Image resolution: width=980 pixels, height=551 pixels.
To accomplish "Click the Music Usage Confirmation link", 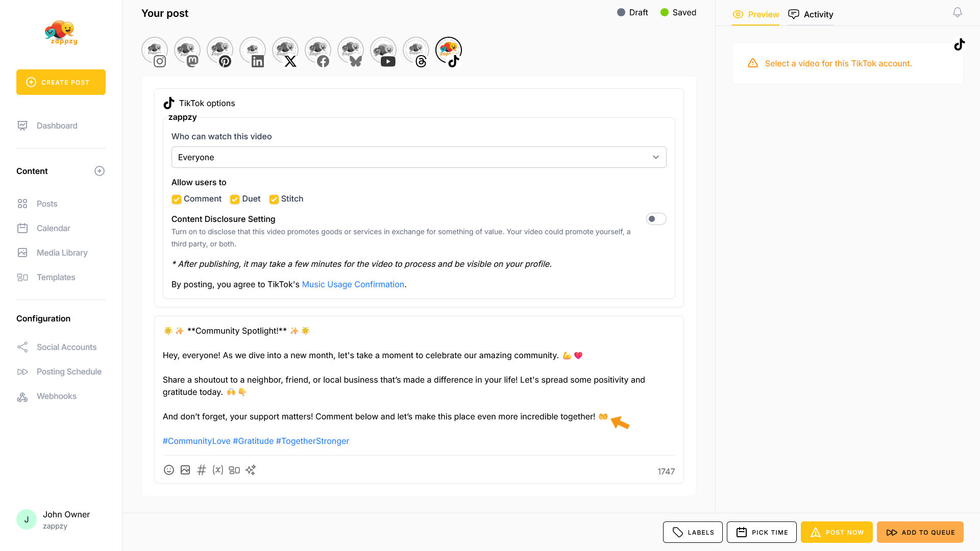I will (353, 284).
